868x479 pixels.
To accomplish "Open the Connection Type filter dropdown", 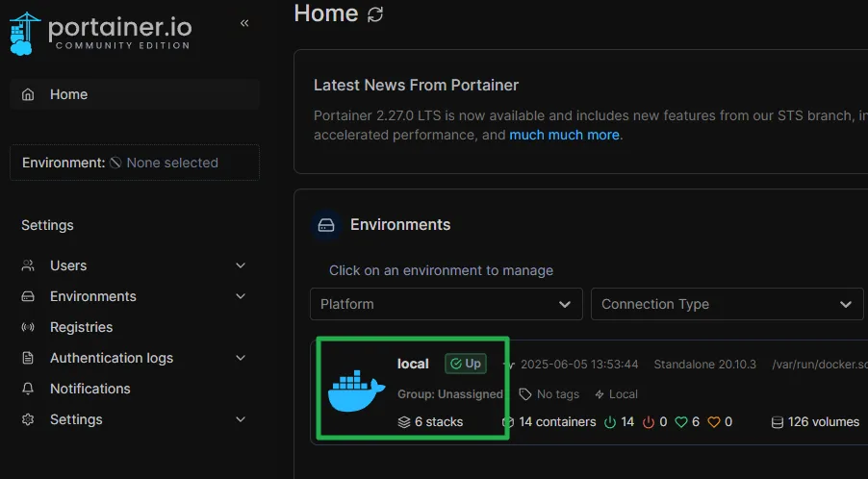I will coord(727,304).
